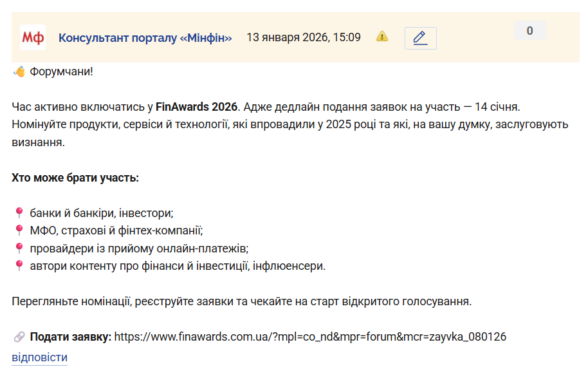This screenshot has height=378, width=588.
Task: Click the «відповісти» reply link
Action: point(39,357)
